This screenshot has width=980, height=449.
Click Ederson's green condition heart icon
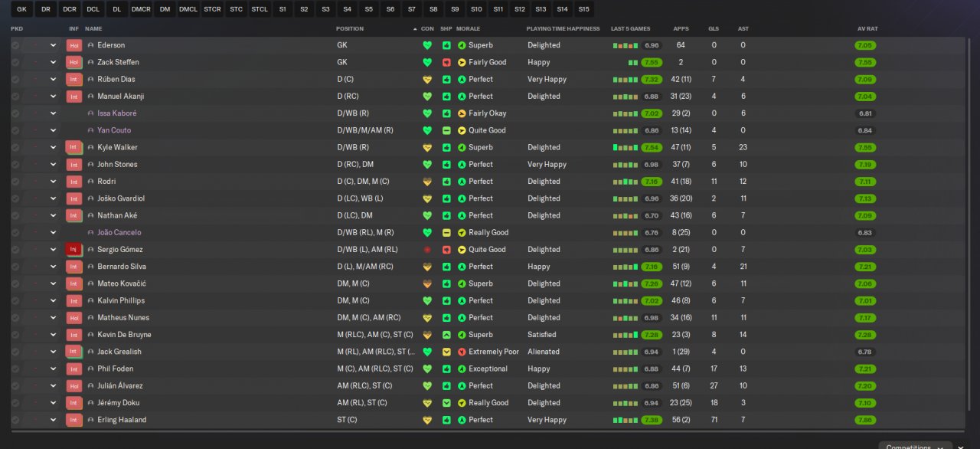427,45
